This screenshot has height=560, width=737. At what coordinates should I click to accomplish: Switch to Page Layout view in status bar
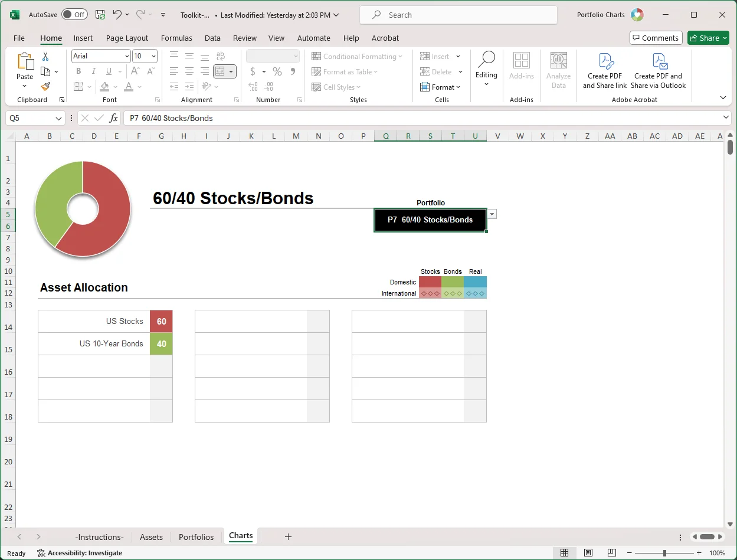(588, 553)
